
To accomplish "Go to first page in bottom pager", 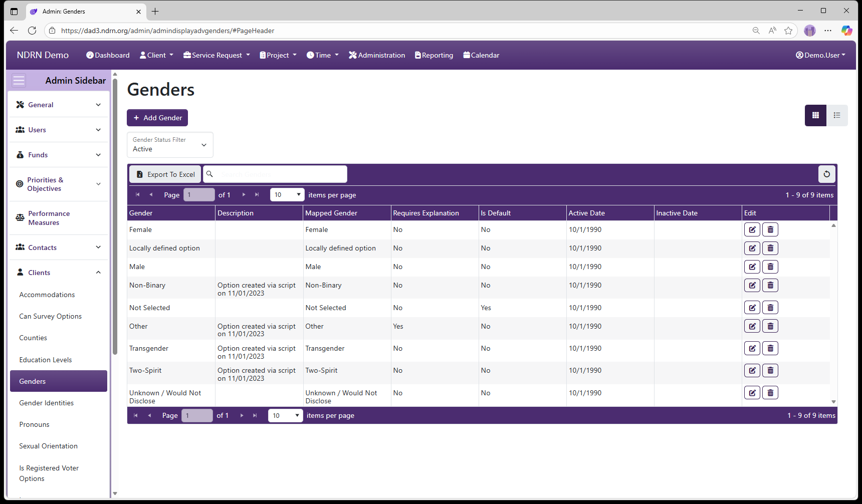I will coord(136,415).
